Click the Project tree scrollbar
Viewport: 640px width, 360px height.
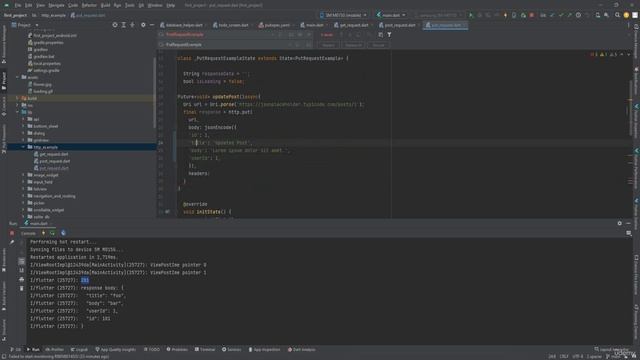(155, 92)
